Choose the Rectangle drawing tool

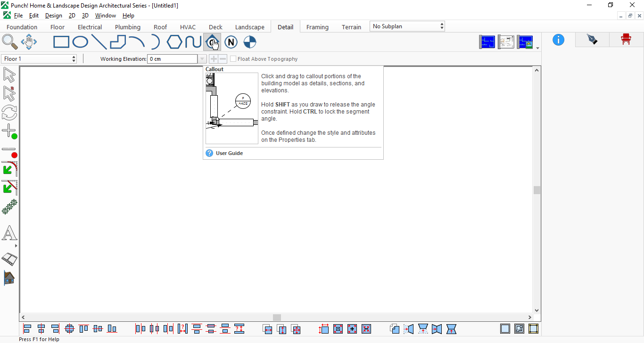click(61, 42)
